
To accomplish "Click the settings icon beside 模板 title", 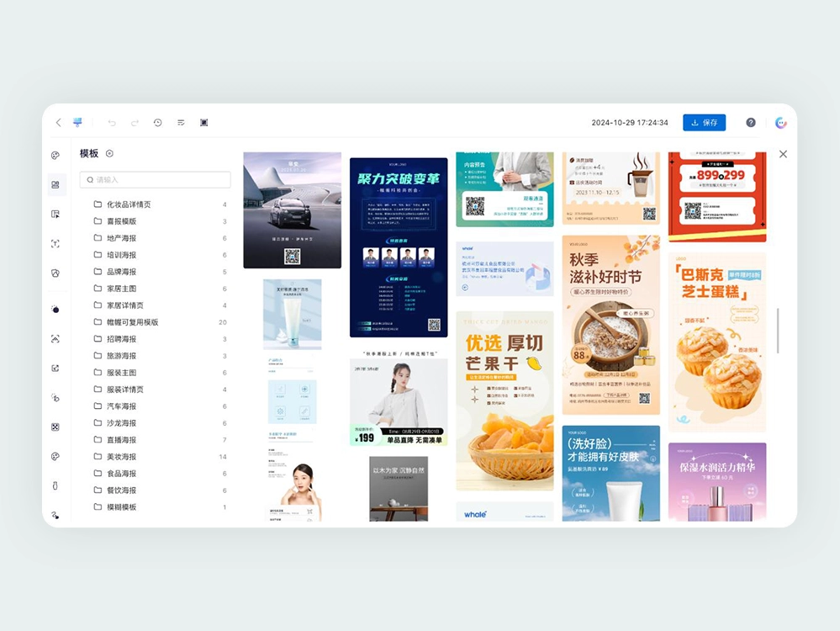I will 110,154.
